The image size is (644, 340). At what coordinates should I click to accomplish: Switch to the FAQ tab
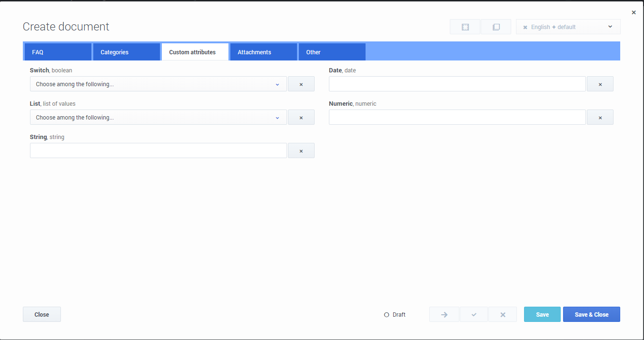tap(57, 52)
